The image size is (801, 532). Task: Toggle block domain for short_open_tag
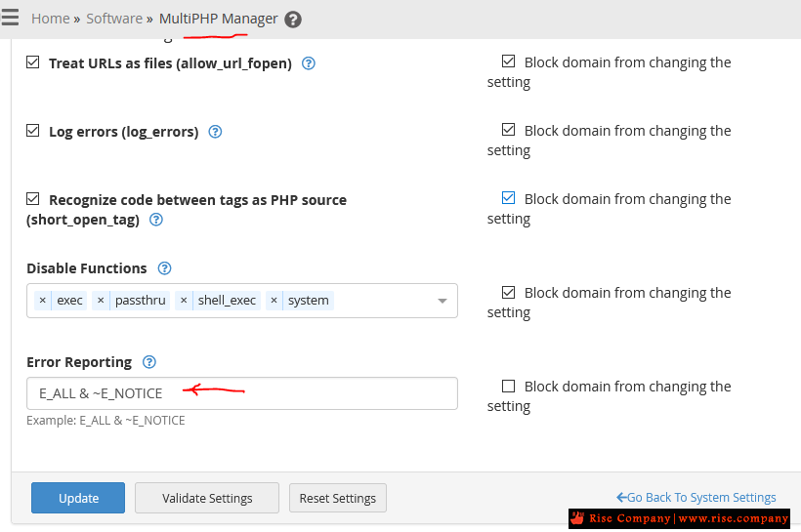click(x=508, y=197)
